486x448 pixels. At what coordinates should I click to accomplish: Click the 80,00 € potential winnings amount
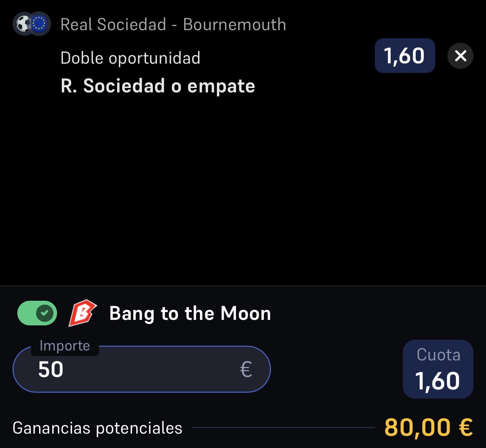point(429,428)
